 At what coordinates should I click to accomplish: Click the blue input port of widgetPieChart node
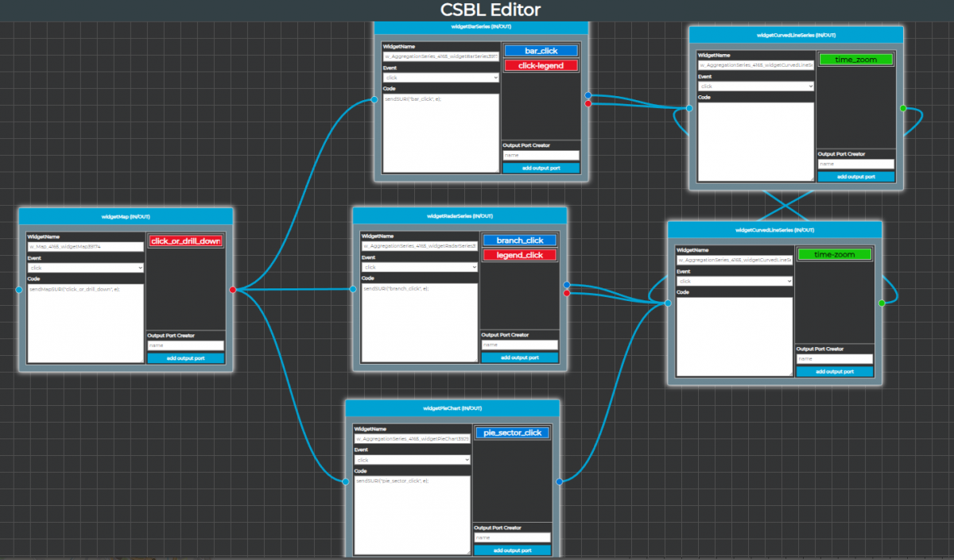[x=346, y=482]
